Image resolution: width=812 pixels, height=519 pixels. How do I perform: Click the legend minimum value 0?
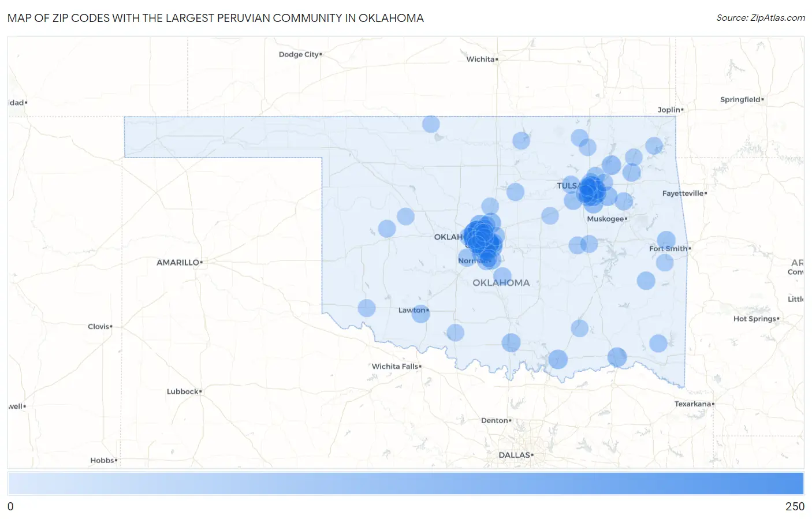(10, 506)
